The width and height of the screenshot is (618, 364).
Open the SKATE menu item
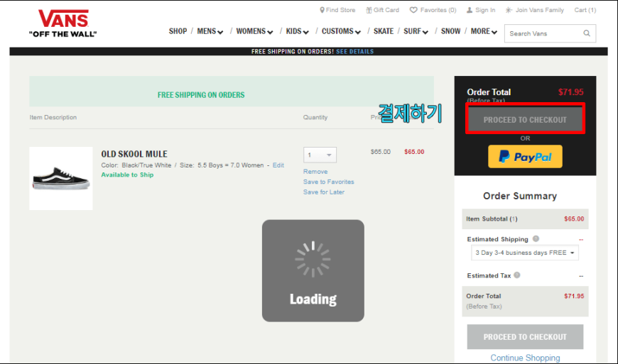pyautogui.click(x=384, y=31)
